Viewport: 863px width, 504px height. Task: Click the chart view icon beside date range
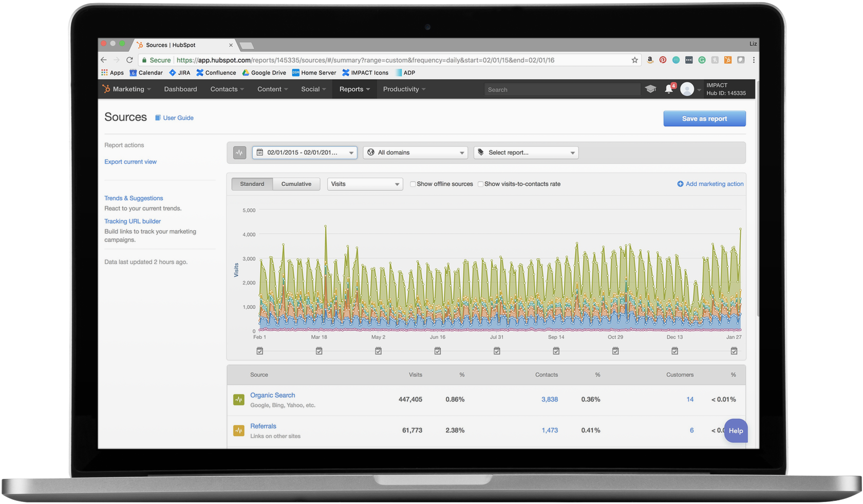click(239, 153)
